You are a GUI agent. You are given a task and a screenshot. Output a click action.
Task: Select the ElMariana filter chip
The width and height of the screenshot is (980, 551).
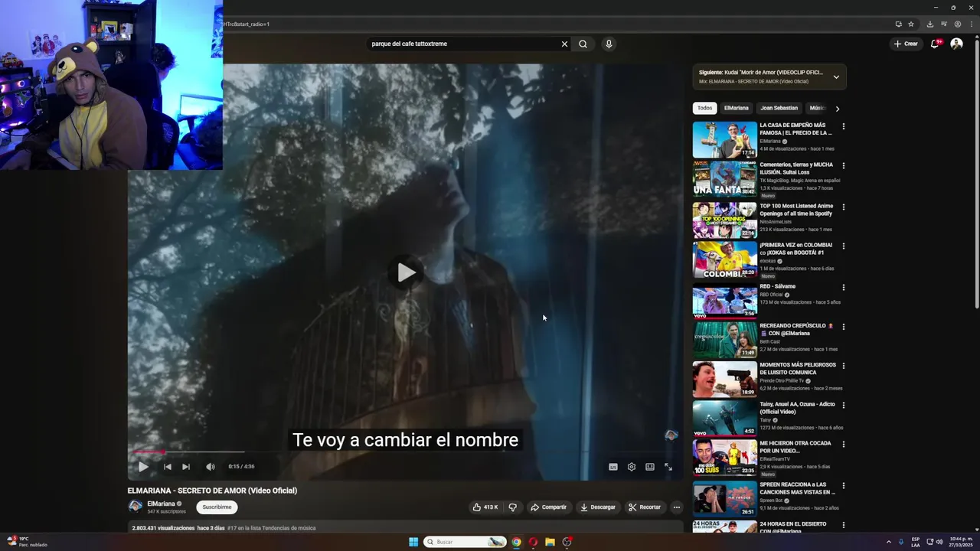coord(737,108)
